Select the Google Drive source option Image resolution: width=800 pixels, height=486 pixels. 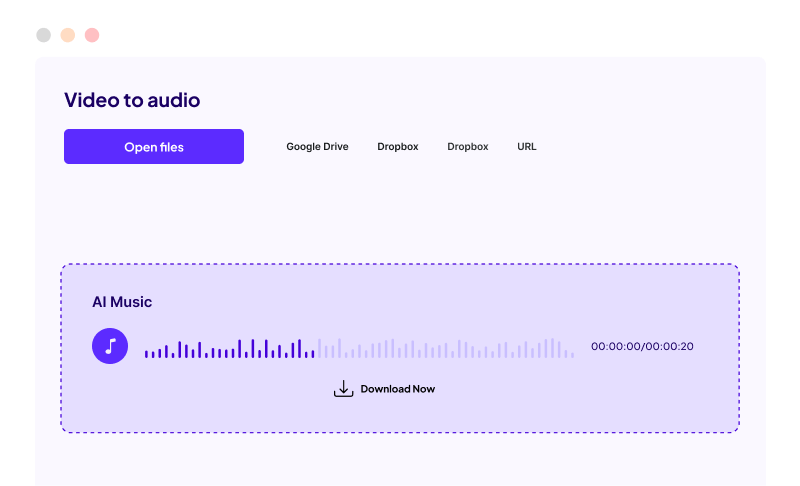[317, 147]
